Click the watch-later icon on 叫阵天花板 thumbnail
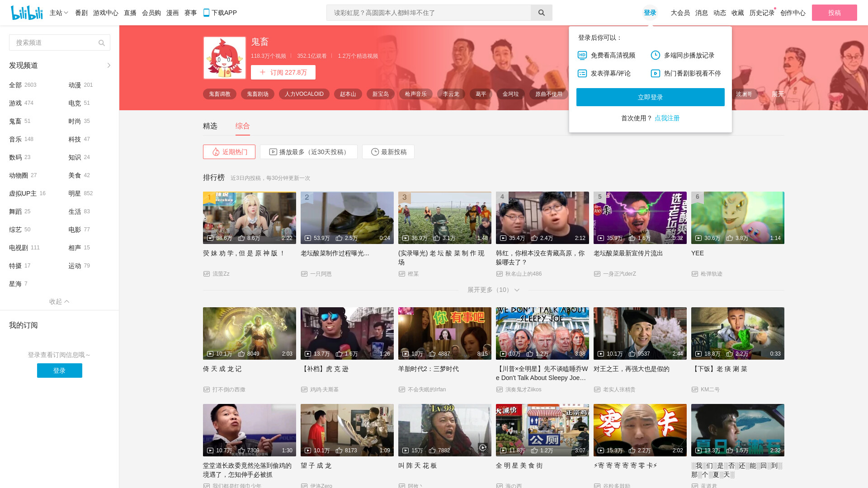The width and height of the screenshot is (868, 488). [x=483, y=448]
